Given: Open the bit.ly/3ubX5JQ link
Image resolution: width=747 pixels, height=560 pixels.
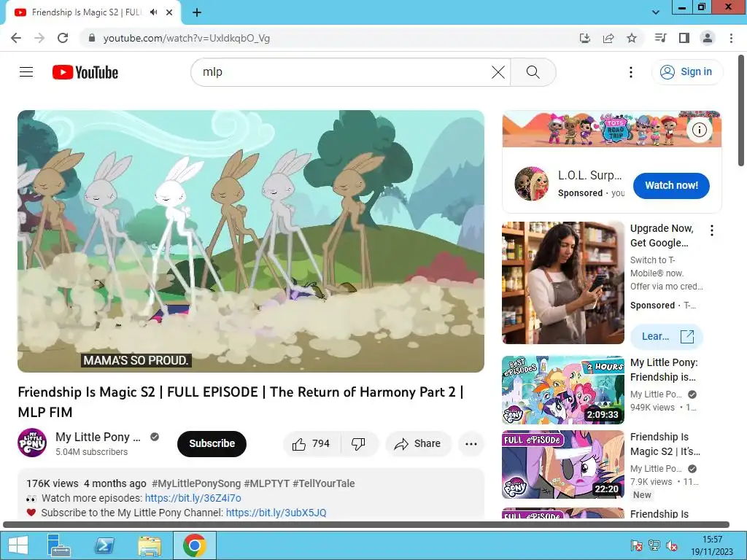Looking at the screenshot, I should (x=276, y=513).
